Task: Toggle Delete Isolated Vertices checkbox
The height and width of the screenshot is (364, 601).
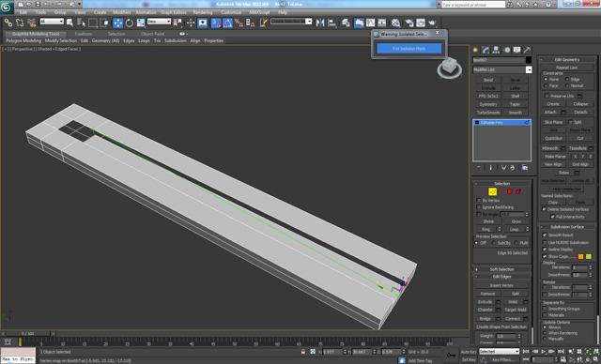Action: point(544,209)
